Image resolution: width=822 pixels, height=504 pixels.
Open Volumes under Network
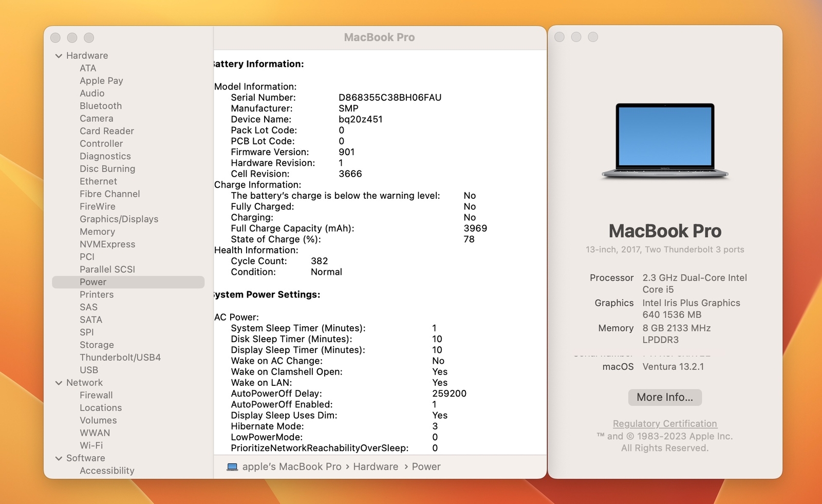pos(98,421)
